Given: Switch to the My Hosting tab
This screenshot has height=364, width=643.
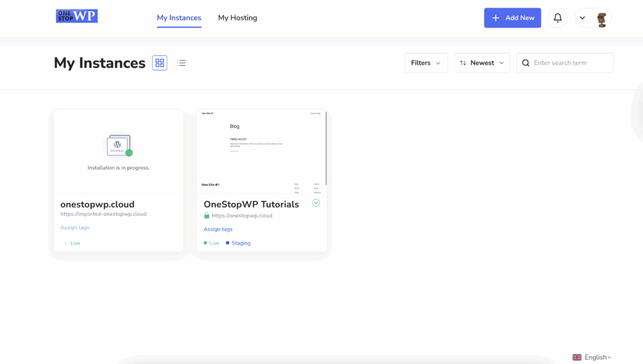Looking at the screenshot, I should click(237, 18).
